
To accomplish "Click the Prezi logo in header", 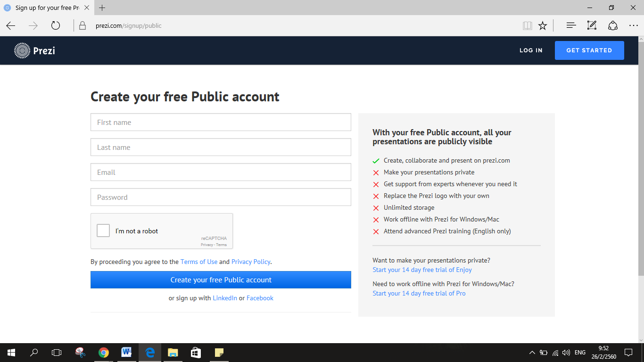I will click(x=35, y=50).
